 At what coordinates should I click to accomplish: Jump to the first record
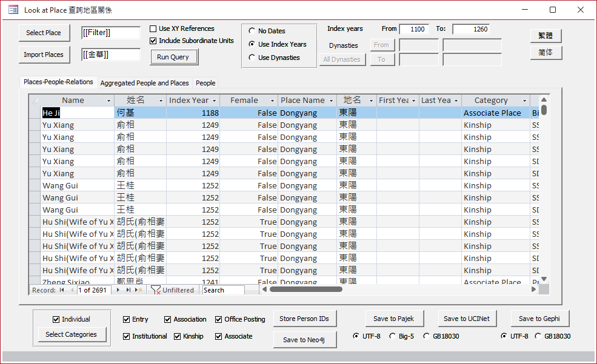(61, 290)
